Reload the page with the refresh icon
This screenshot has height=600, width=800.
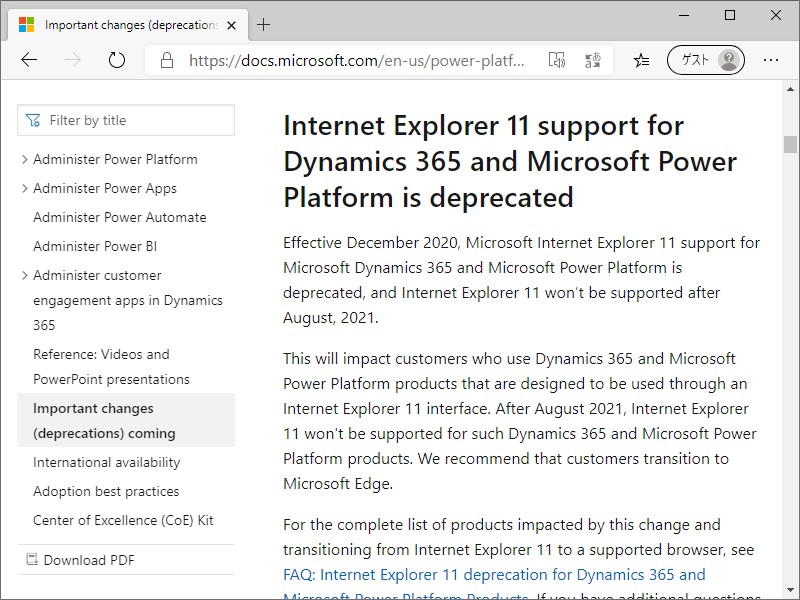pos(116,60)
